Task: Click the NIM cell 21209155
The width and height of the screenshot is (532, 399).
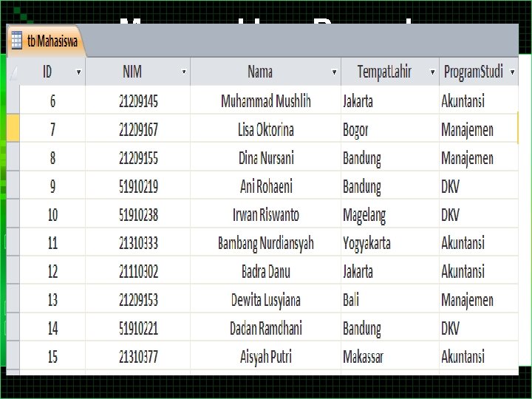Action: (x=138, y=158)
